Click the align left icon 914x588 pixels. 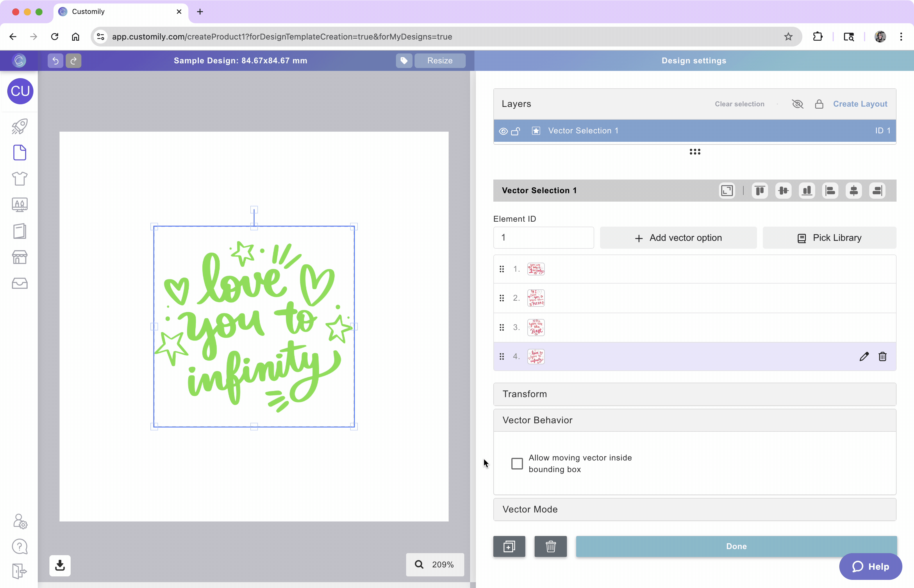(x=830, y=191)
